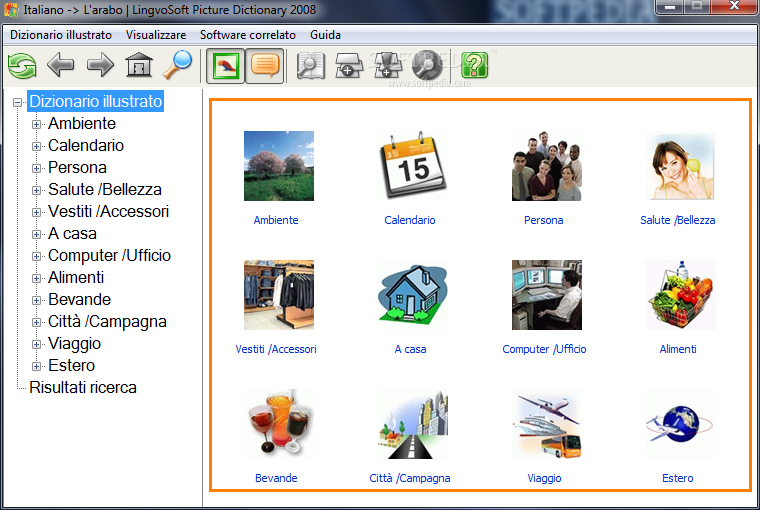
Task: Open the Alimenti grocery basket thumbnail
Action: tap(681, 295)
